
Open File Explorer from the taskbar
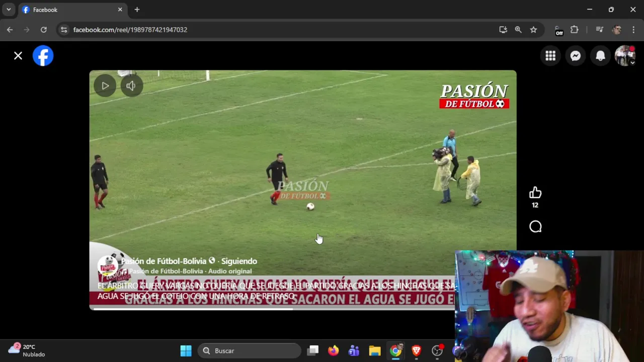[375, 351]
